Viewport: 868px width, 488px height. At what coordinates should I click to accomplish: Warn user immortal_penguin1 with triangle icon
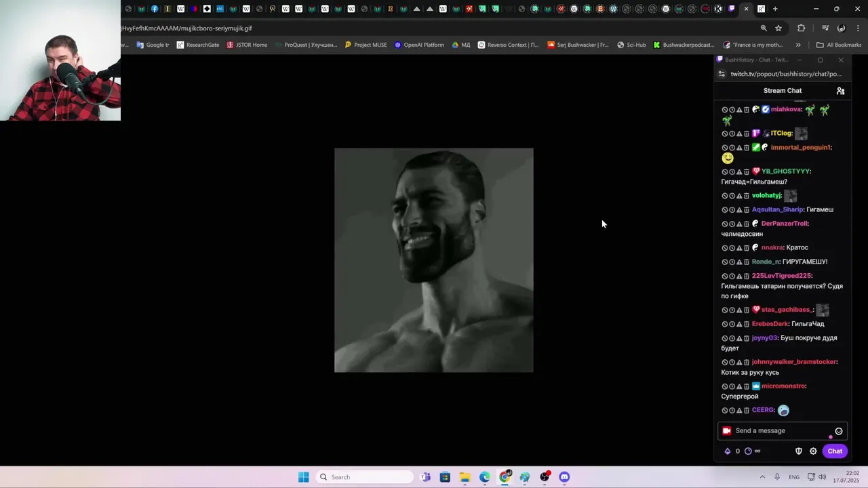(739, 148)
